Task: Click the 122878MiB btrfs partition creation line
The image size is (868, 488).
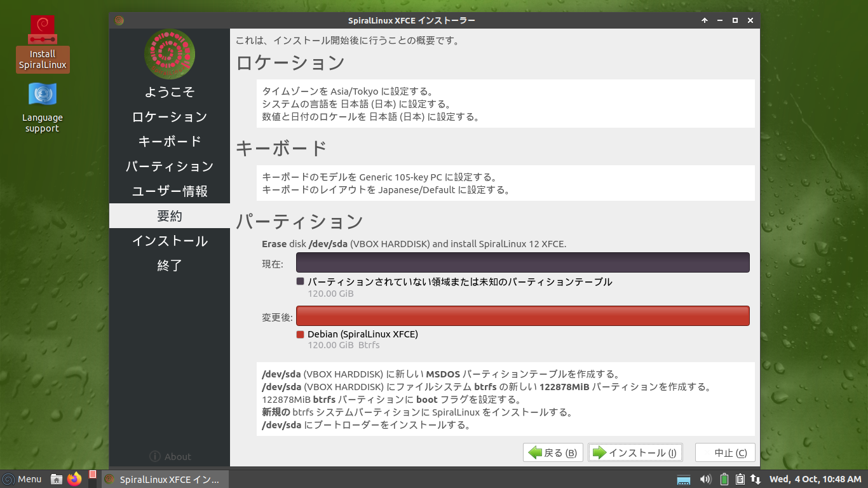Action: pos(486,387)
